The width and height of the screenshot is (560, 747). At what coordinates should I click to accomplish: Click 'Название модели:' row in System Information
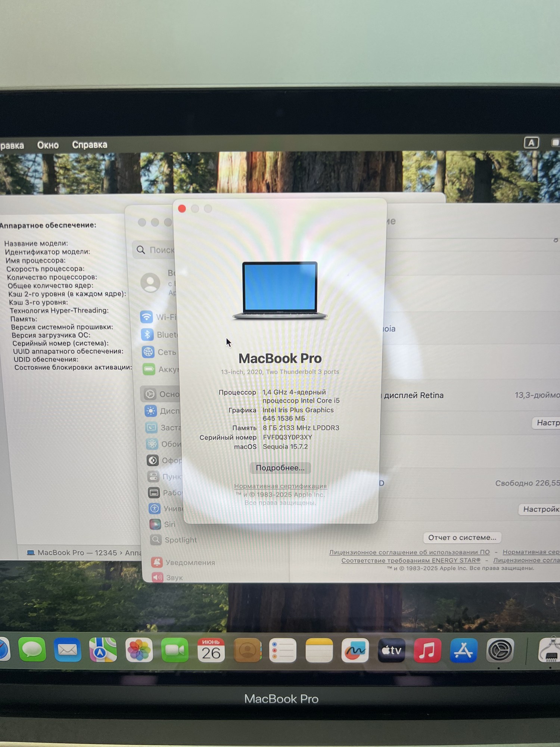click(36, 244)
